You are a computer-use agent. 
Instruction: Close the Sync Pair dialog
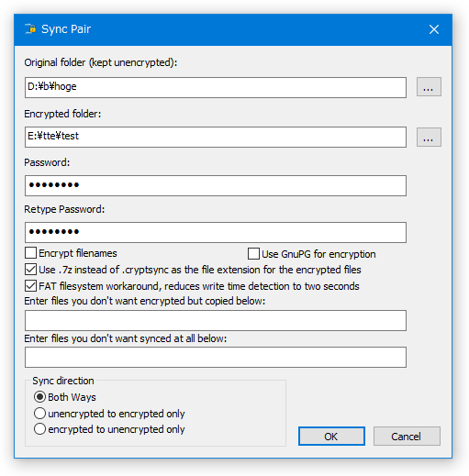click(433, 29)
